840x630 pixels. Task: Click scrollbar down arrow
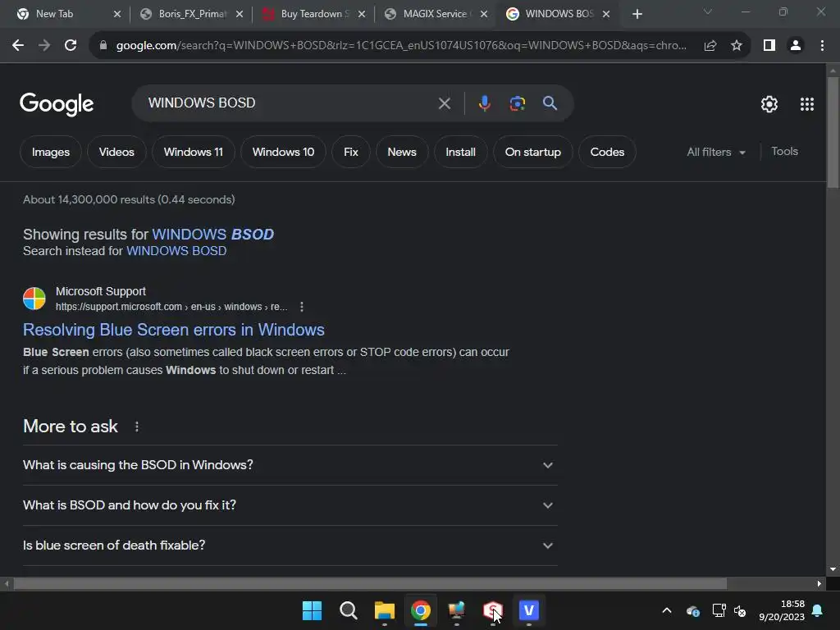click(833, 569)
